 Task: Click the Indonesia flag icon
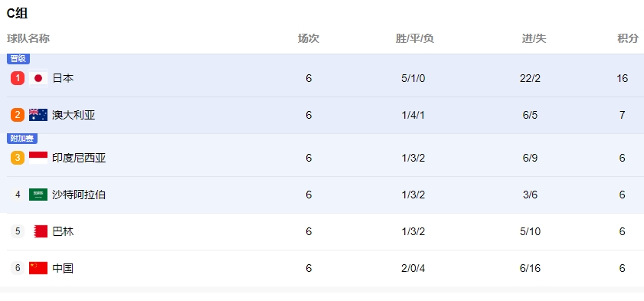pyautogui.click(x=38, y=158)
